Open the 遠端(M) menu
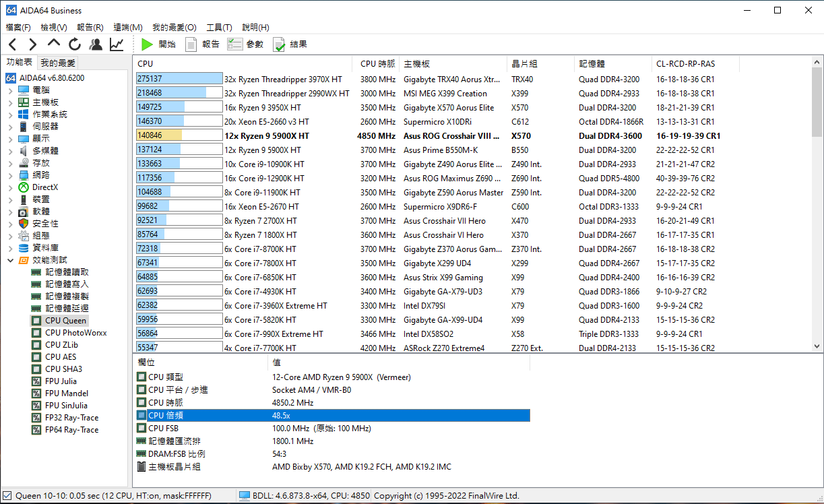The height and width of the screenshot is (504, 824). 128,28
